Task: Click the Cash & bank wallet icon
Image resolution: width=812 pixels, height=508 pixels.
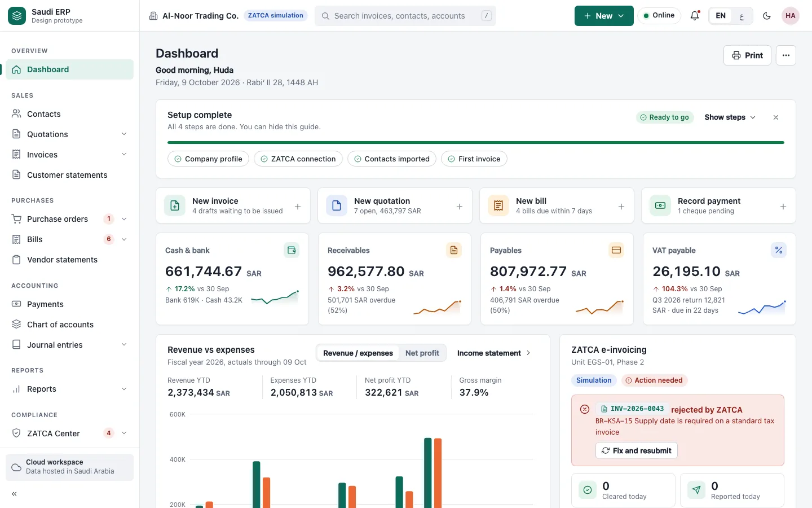Action: (292, 250)
